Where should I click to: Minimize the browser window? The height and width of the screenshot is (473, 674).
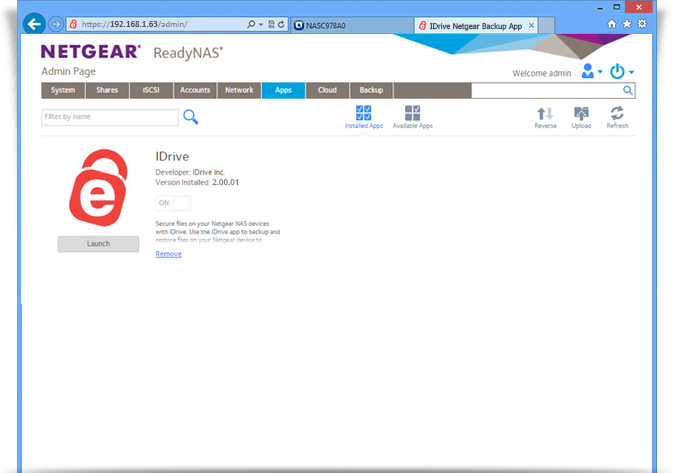point(600,7)
